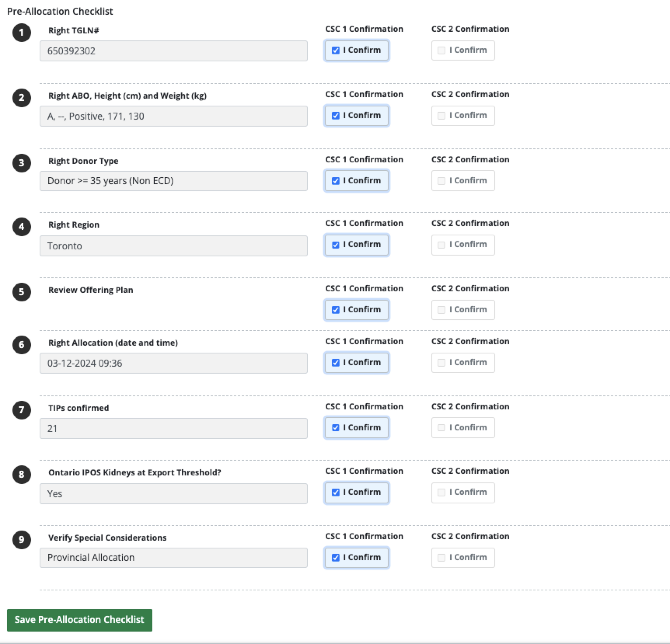The height and width of the screenshot is (644, 670).
Task: Click the step 9 number badge
Action: pos(21,540)
